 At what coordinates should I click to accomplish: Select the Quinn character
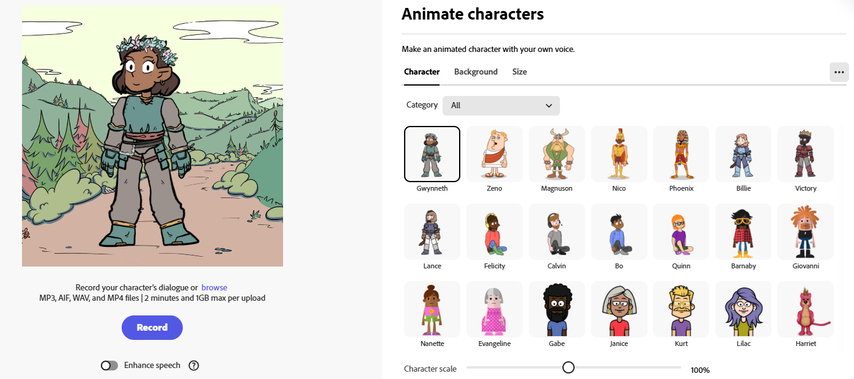click(681, 231)
